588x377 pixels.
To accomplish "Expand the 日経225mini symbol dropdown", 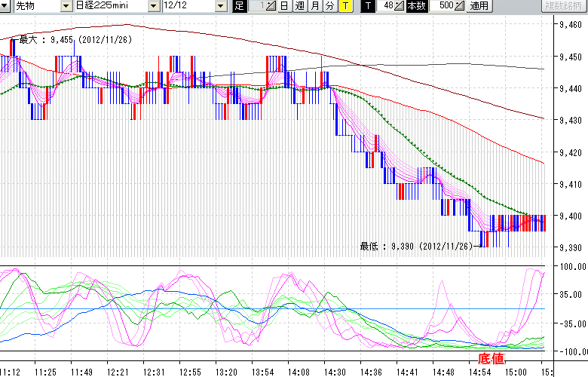I will tap(155, 6).
